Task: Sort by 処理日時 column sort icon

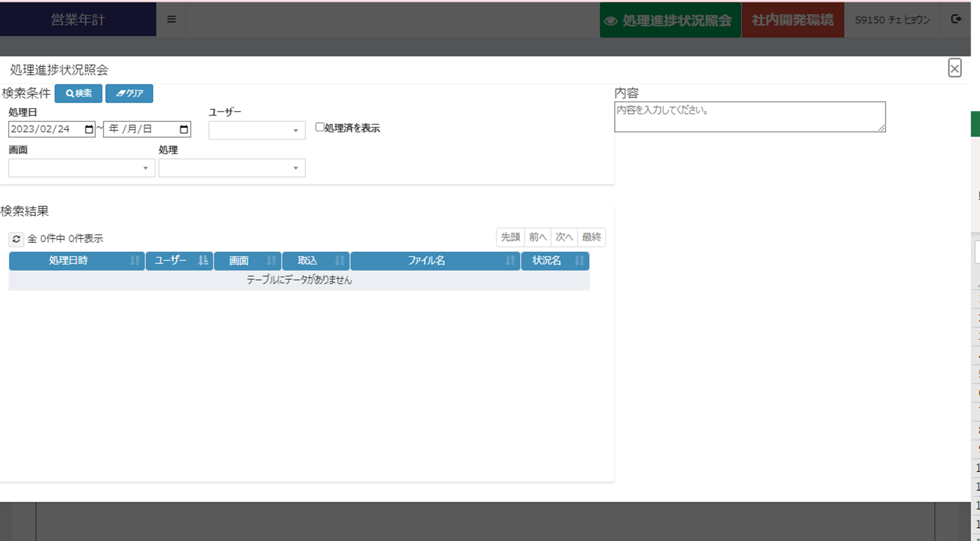Action: tap(135, 261)
